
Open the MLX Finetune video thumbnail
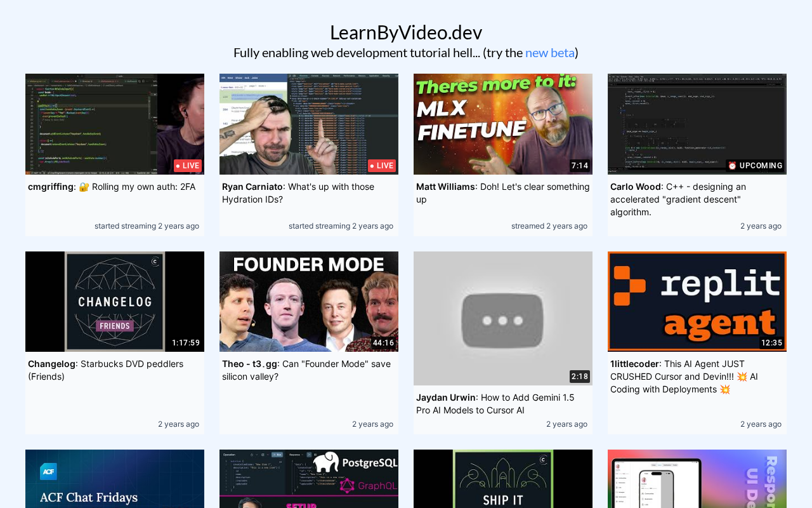(x=502, y=124)
